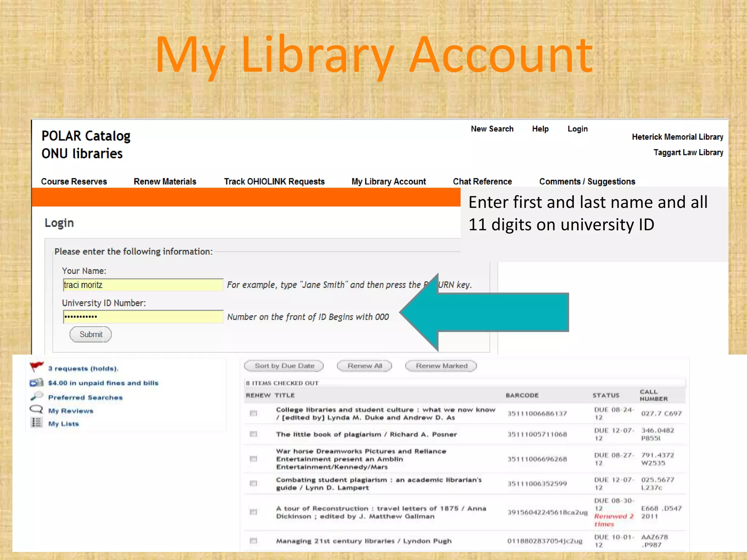Click the Help link

click(540, 129)
